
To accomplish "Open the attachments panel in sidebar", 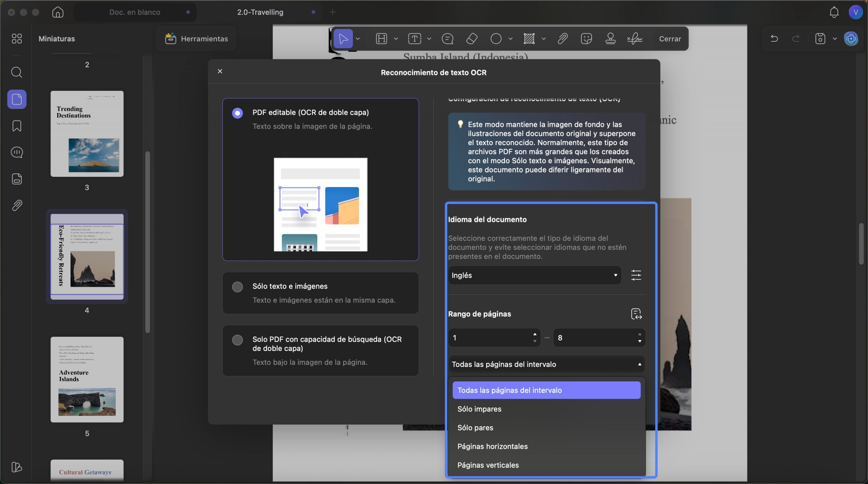I will coord(17,205).
